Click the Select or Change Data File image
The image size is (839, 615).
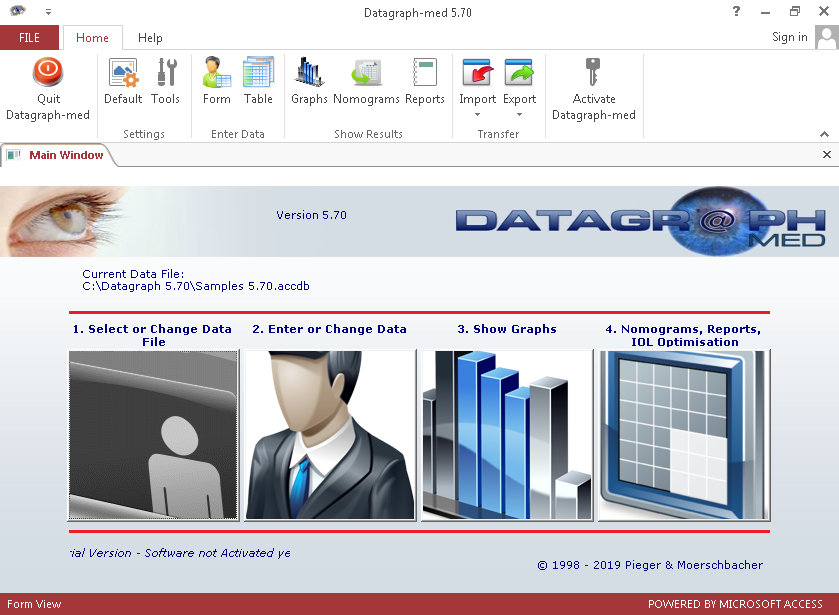[154, 435]
